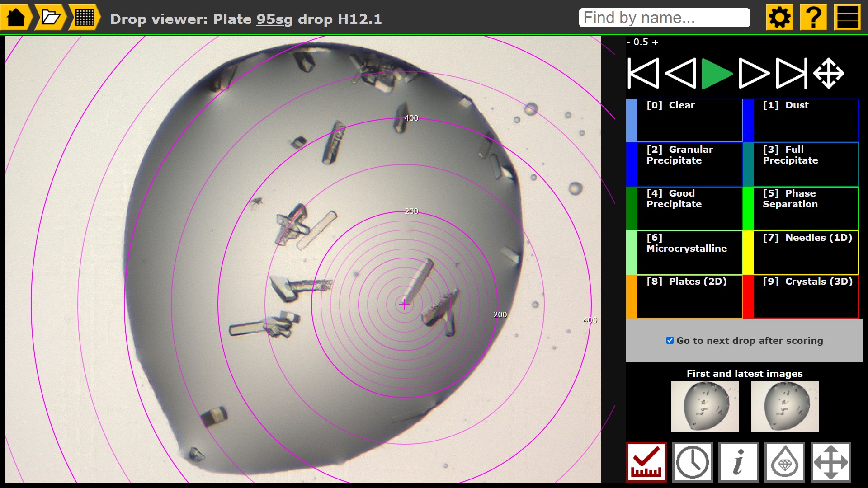
Task: Toggle ruler measurement tool
Action: (646, 462)
